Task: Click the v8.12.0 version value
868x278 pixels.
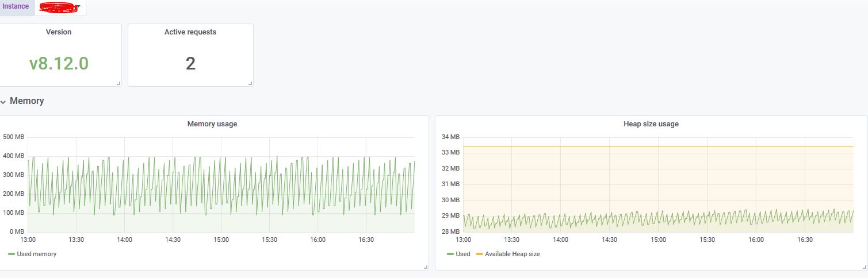Action: tap(59, 63)
